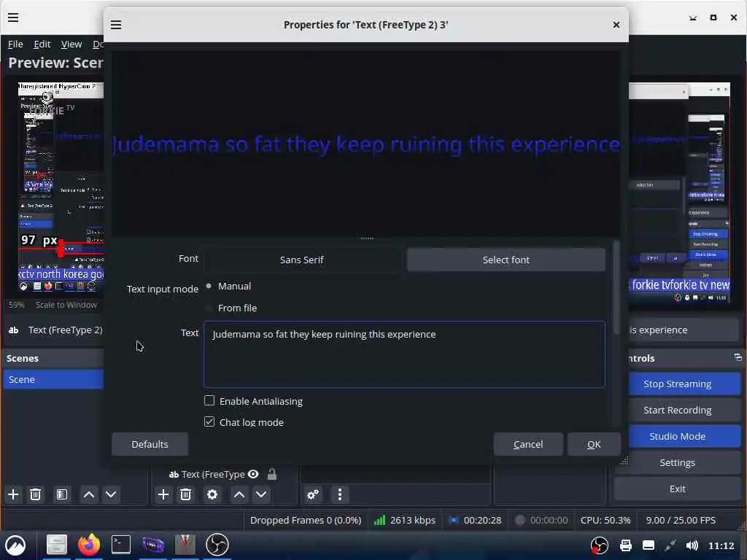Viewport: 747px width, 560px height.
Task: Open the Properties dialog hamburger menu
Action: coord(116,25)
